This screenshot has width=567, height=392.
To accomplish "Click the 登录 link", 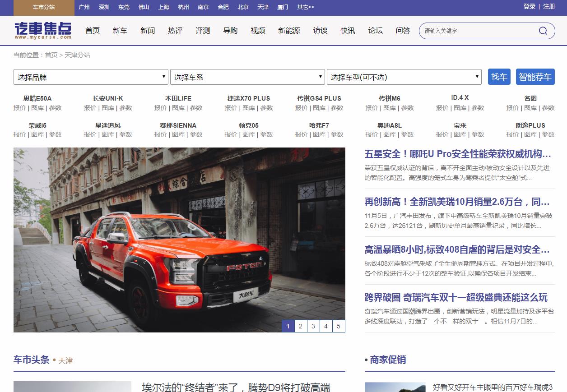I will click(529, 7).
